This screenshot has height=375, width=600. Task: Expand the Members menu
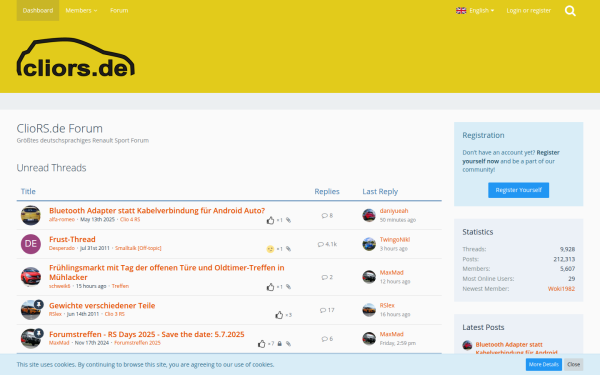coord(81,10)
